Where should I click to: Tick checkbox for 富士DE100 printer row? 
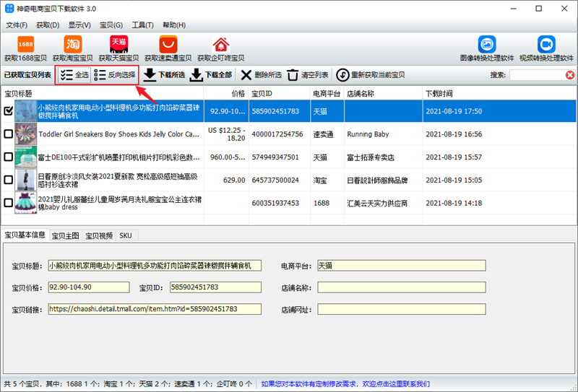coord(9,157)
